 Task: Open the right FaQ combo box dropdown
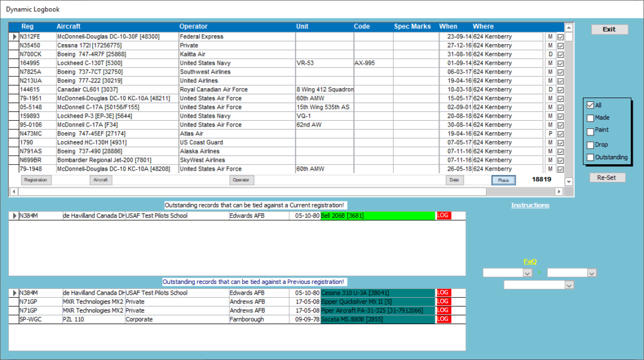592,273
